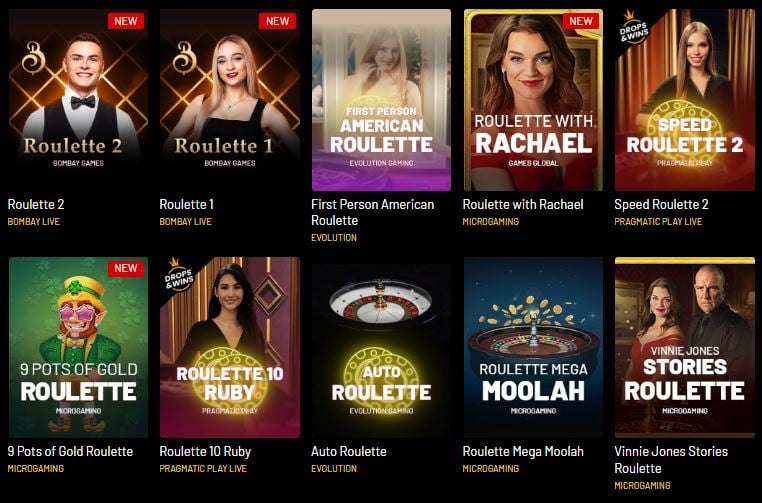This screenshot has width=762, height=503.
Task: Click the Pragmatic Play Live provider under Speed Roulette 2
Action: [658, 222]
